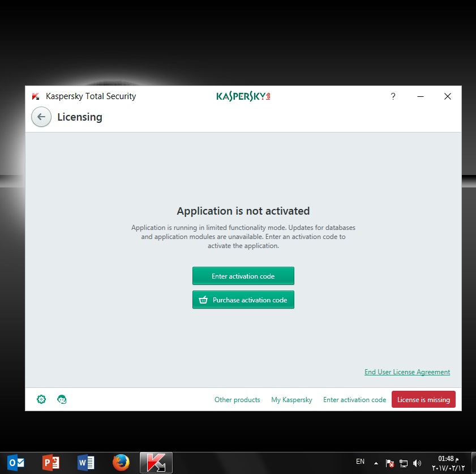Close the Kaspersky Total Security window
The image size is (476, 474).
(x=448, y=96)
